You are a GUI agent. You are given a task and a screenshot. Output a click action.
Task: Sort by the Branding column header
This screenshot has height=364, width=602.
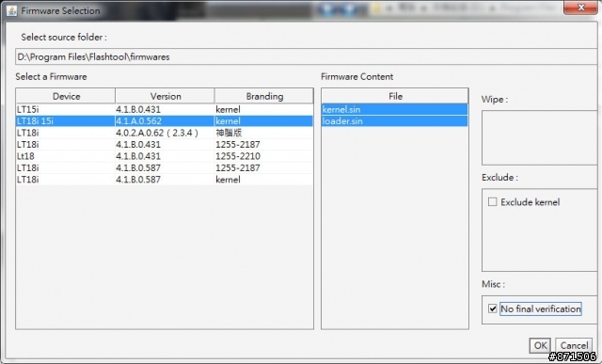pyautogui.click(x=264, y=96)
